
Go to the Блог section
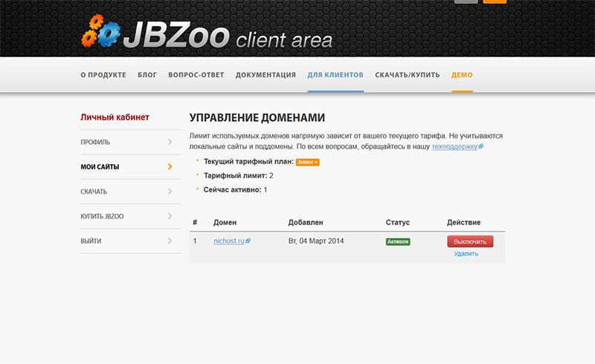(x=147, y=75)
